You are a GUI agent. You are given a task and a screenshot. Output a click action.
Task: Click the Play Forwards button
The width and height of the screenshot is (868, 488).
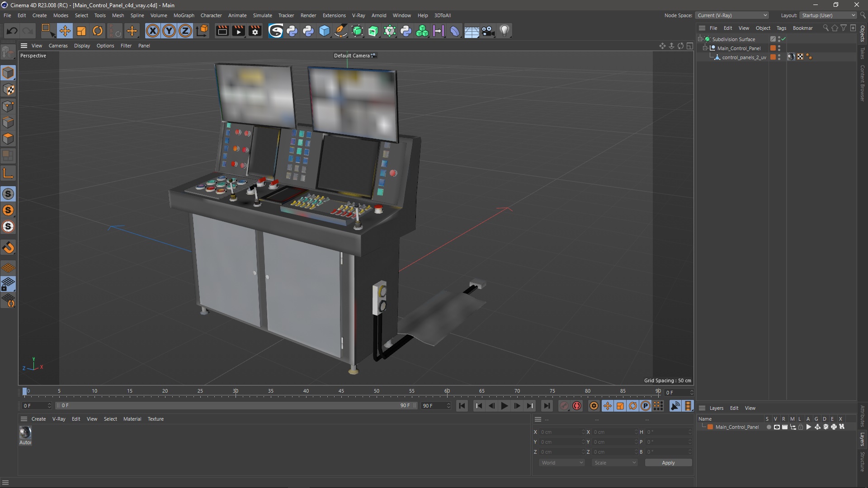pos(504,406)
